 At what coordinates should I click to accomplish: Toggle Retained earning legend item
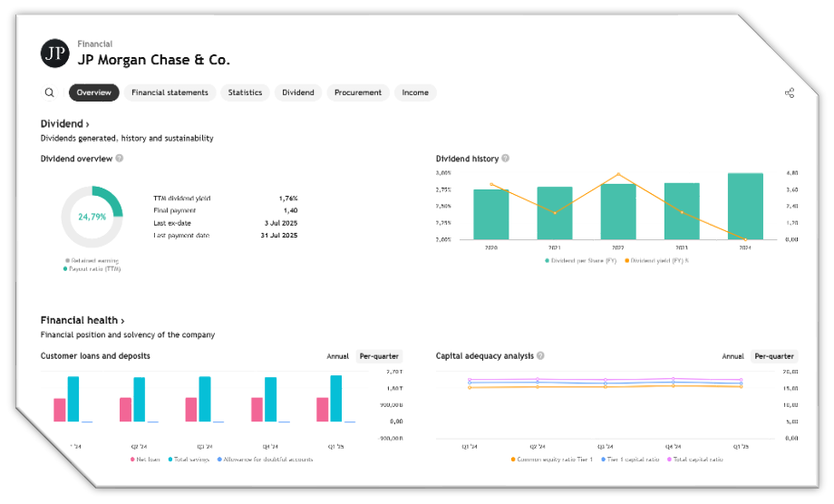click(x=92, y=260)
